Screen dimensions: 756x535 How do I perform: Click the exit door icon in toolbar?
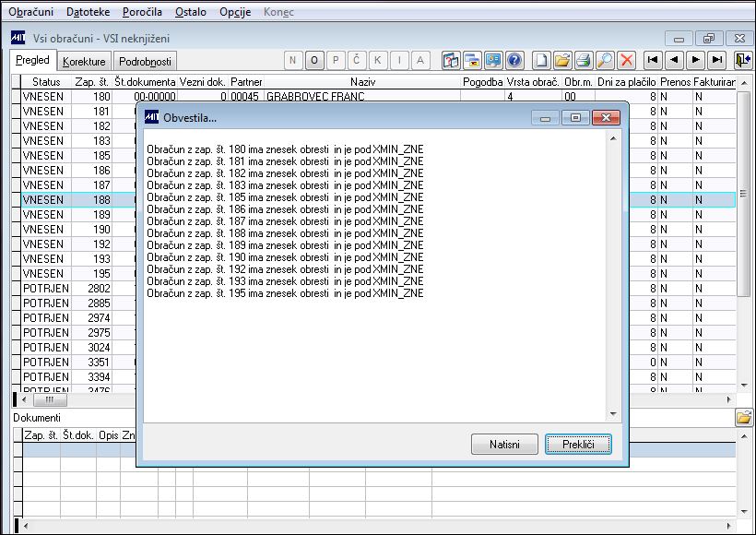click(742, 60)
